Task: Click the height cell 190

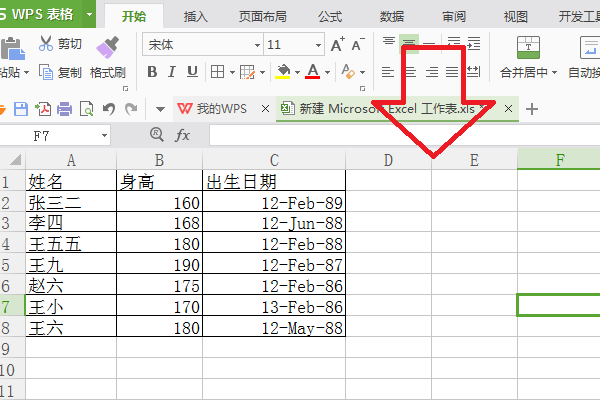Action: point(159,264)
